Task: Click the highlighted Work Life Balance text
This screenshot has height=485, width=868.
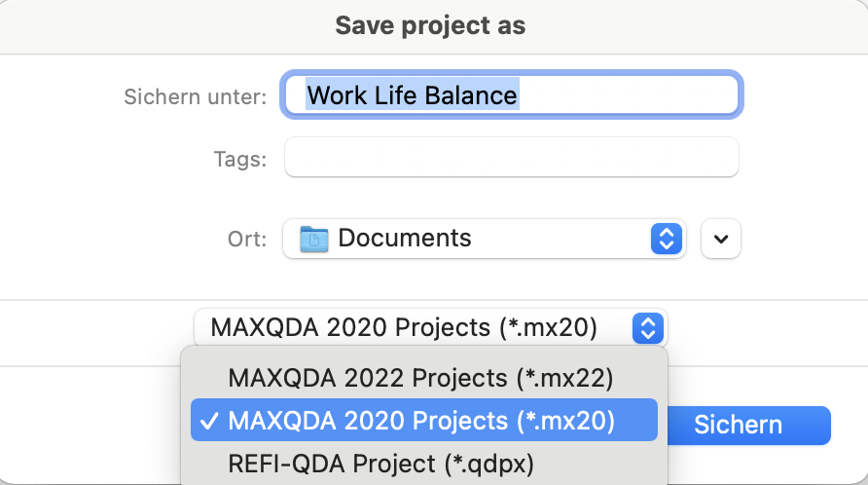Action: tap(412, 95)
